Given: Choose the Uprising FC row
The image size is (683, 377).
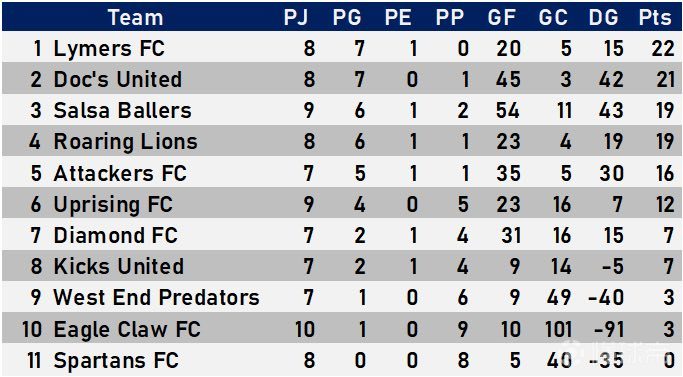Looking at the screenshot, I should tap(342, 204).
